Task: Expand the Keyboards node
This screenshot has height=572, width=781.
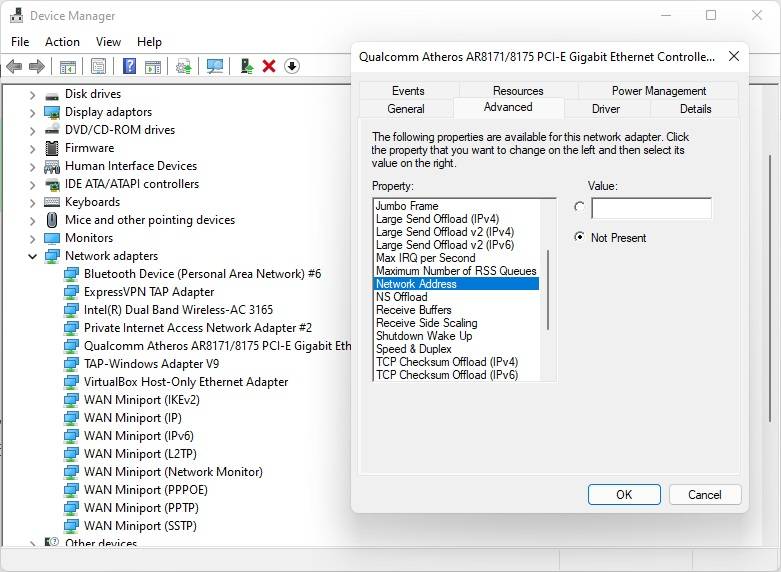Action: [x=32, y=202]
